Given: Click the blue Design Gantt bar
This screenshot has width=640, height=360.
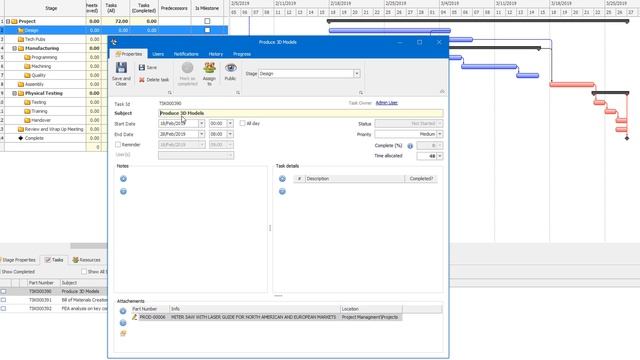Looking at the screenshot, I should click(390, 31).
